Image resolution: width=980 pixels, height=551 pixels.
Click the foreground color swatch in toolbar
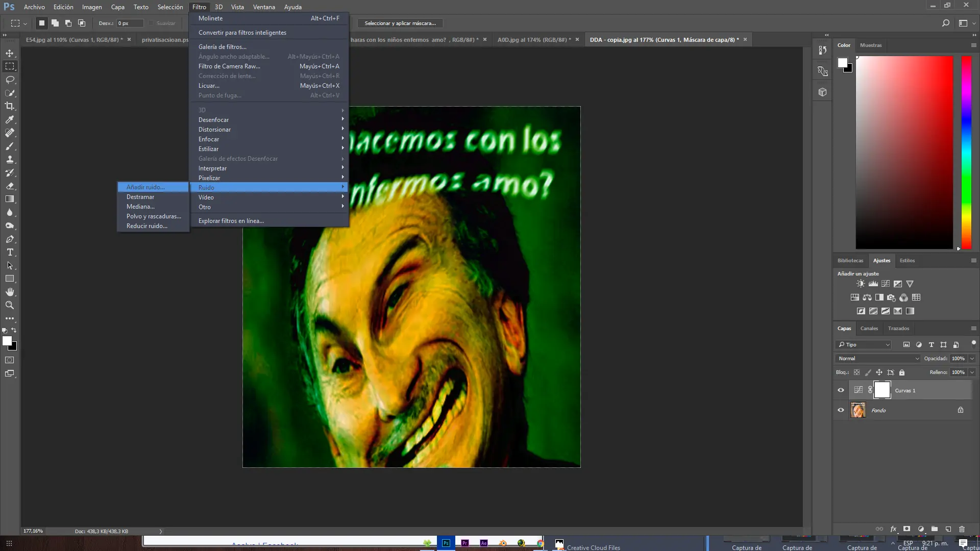pos(7,341)
